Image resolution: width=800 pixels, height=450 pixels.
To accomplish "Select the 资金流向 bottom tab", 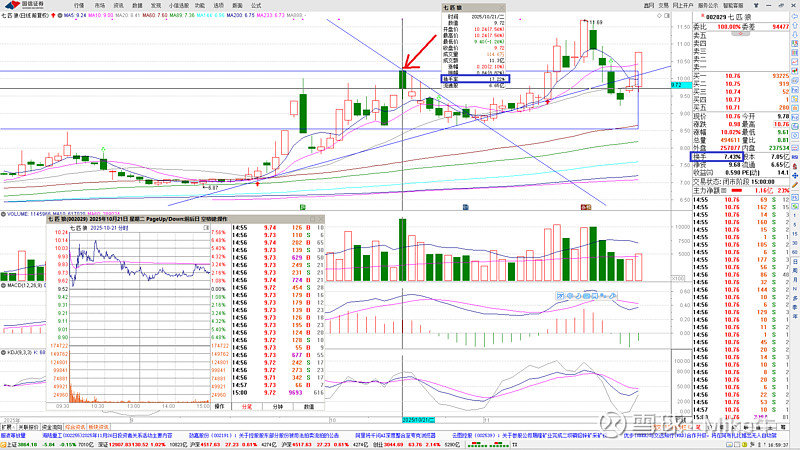I will coord(52,427).
